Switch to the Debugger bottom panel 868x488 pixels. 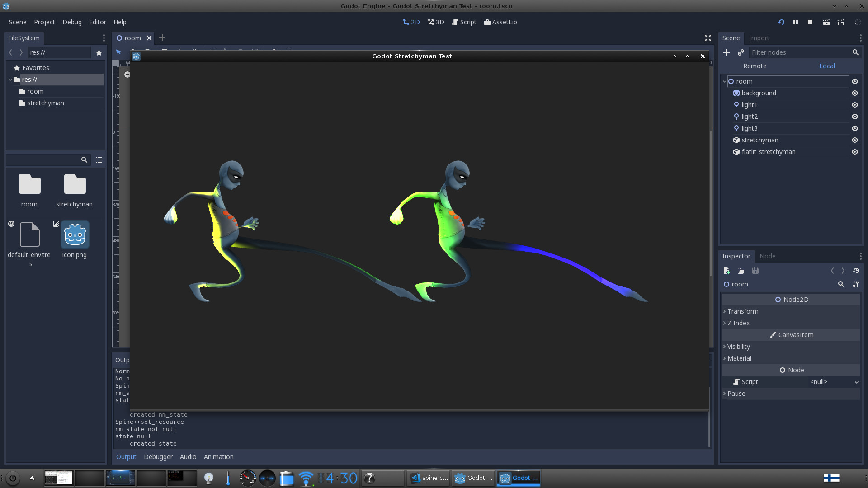158,457
